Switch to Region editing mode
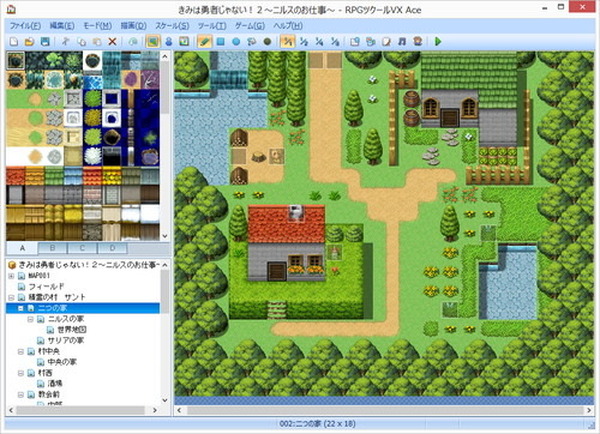The height and width of the screenshot is (434, 600). pos(184,41)
